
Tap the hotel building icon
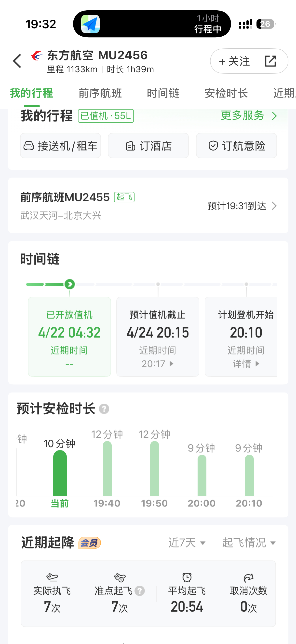tap(130, 146)
